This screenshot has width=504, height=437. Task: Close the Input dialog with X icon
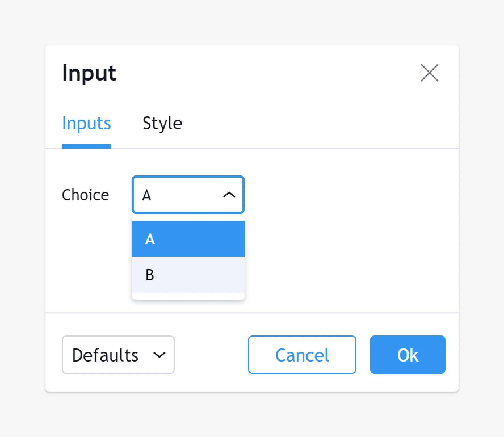(x=429, y=73)
